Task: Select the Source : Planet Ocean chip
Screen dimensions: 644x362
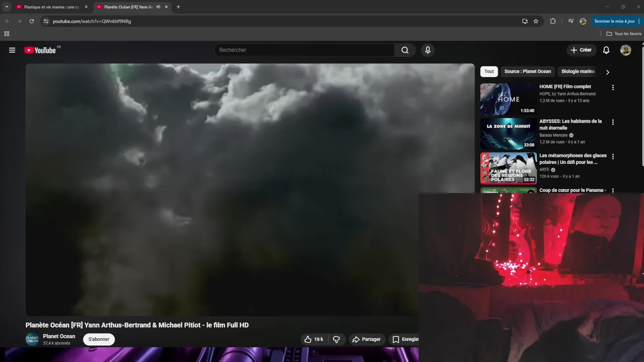Action: click(527, 71)
